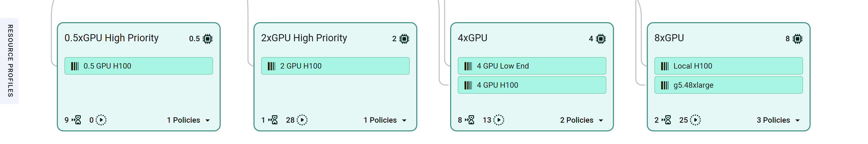The image size is (868, 144).
Task: Click the pending hourglass icon on 4xGPU card
Action: 470,120
